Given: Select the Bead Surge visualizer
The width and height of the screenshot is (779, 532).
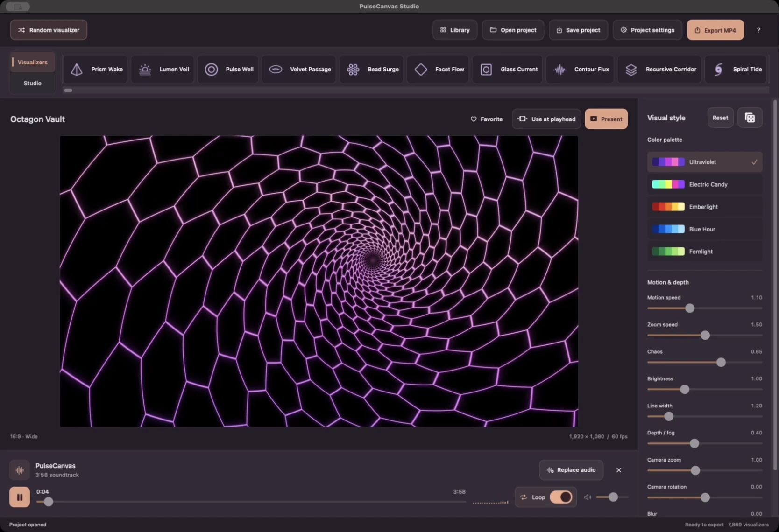Looking at the screenshot, I should click(x=372, y=69).
